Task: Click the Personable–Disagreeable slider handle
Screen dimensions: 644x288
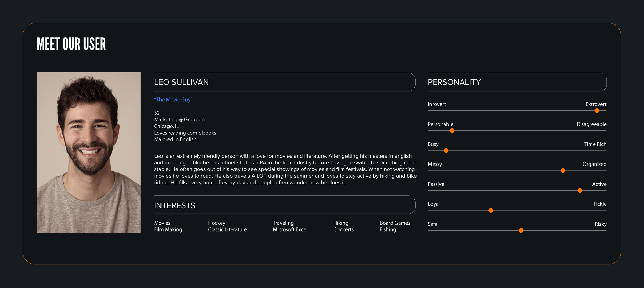Action: click(452, 131)
